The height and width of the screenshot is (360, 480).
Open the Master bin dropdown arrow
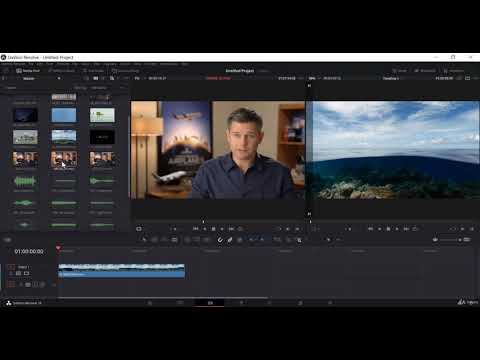(59, 79)
